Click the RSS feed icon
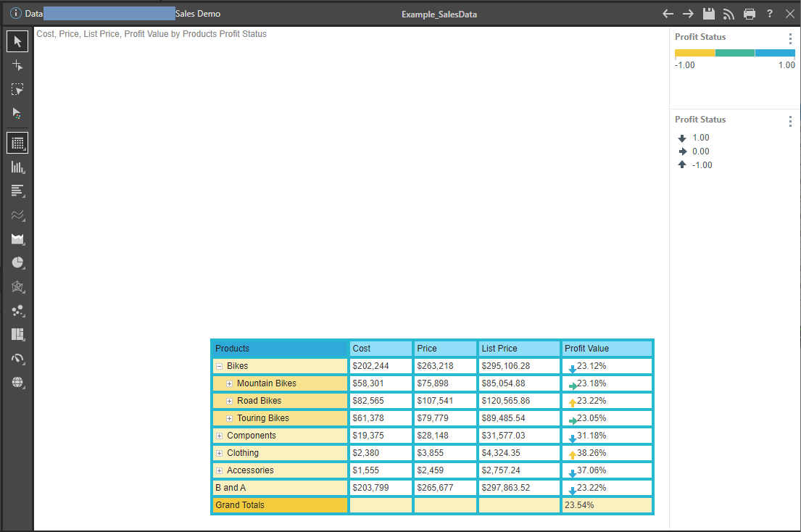The image size is (801, 532). (x=729, y=14)
